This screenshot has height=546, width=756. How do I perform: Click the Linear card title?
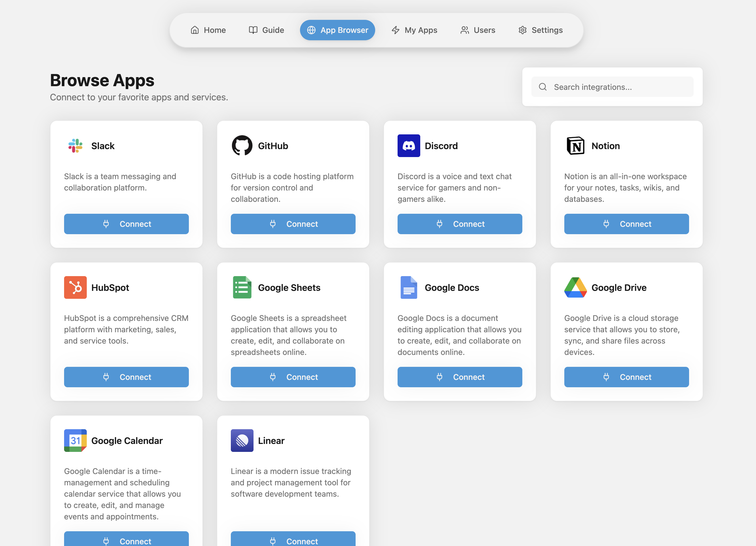click(271, 441)
